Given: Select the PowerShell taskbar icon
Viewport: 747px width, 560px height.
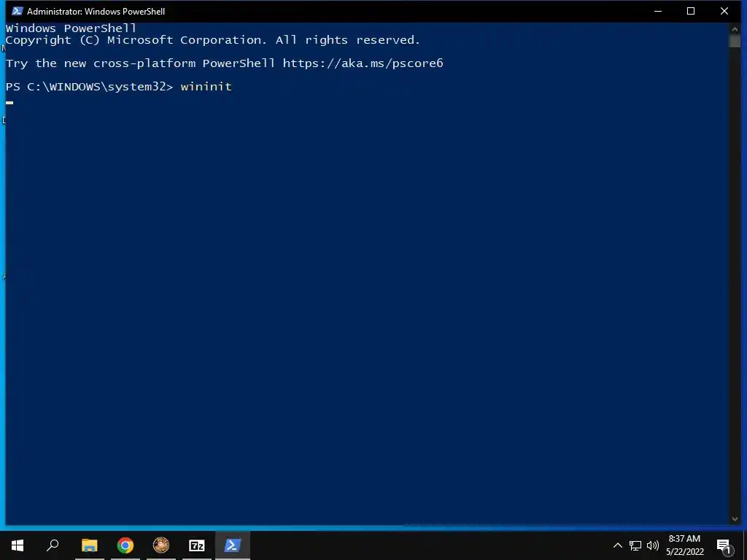Looking at the screenshot, I should click(233, 545).
